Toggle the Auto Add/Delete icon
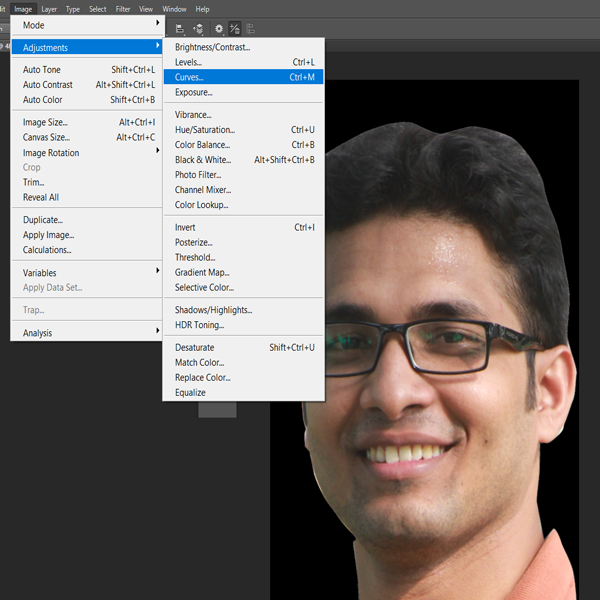The height and width of the screenshot is (600, 600). [x=235, y=29]
